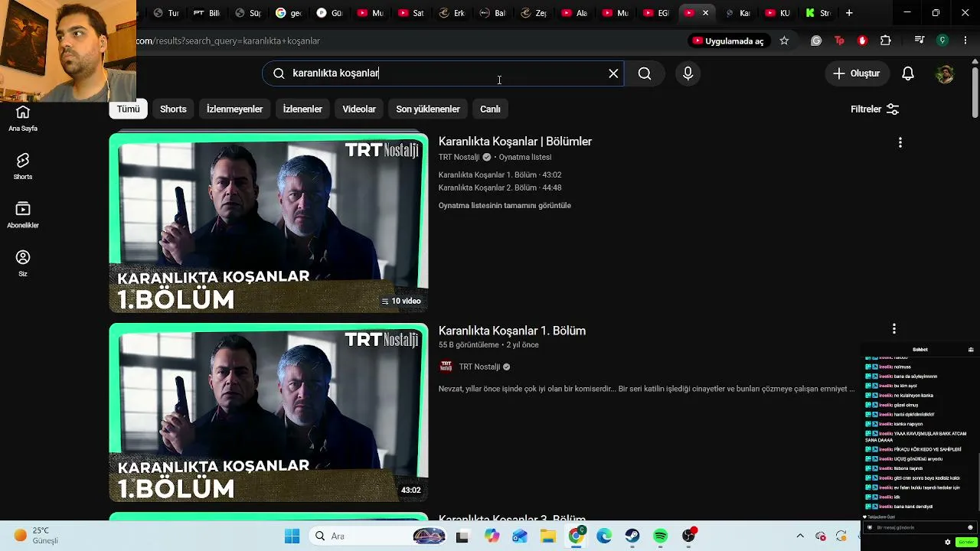The image size is (980, 551).
Task: Open the Siz (You) sidebar page
Action: [x=23, y=263]
